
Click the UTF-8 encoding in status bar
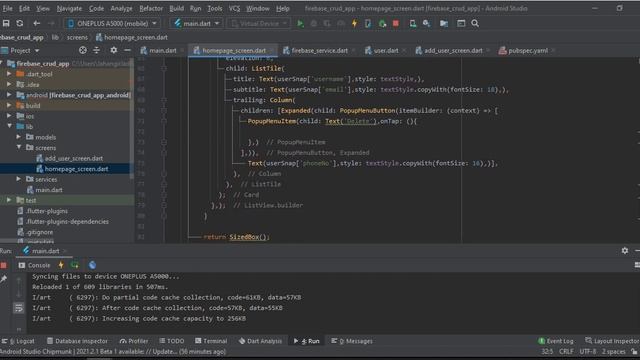[588, 351]
